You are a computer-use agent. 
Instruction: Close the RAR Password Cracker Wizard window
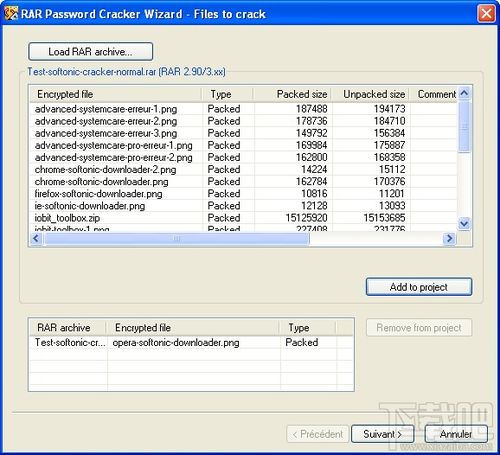pyautogui.click(x=486, y=14)
